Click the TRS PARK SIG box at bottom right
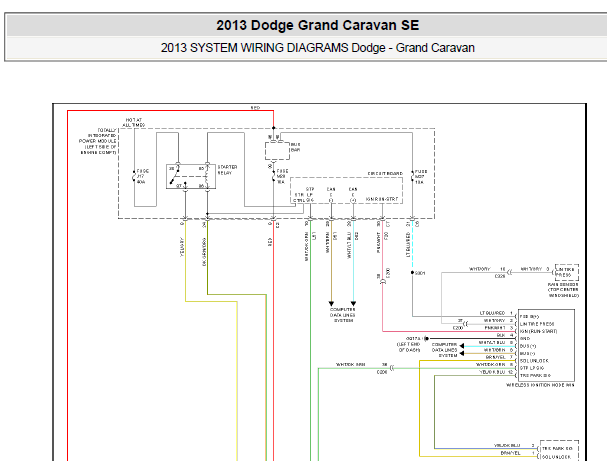 559,449
